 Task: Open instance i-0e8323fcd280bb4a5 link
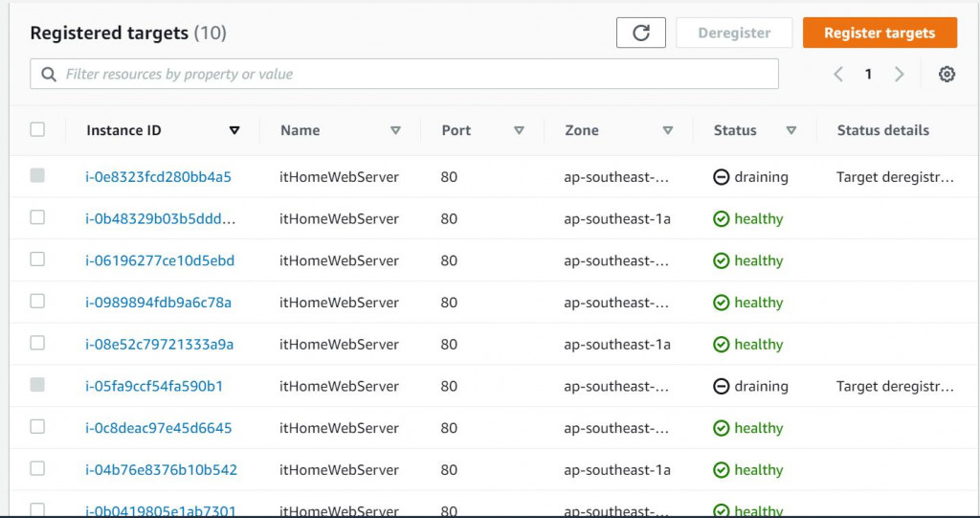[x=158, y=177]
